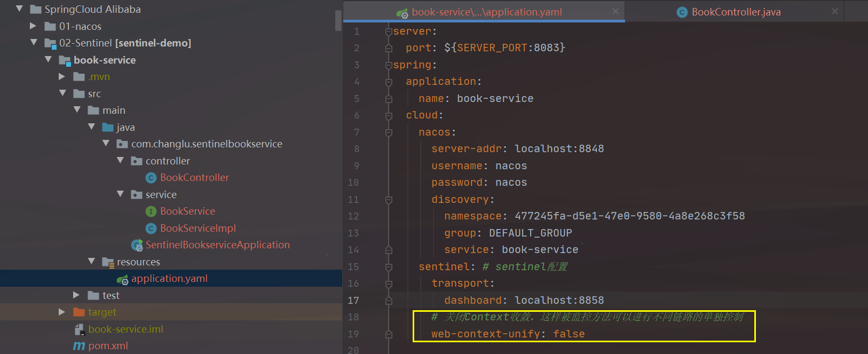The image size is (868, 354).
Task: Expand the target folder
Action: click(62, 312)
